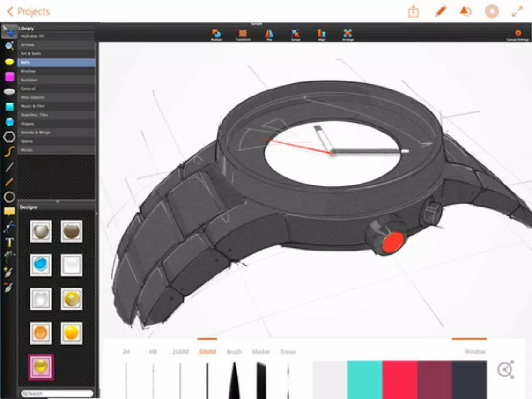532x399 pixels.
Task: Select the Text tool
Action: 9,242
